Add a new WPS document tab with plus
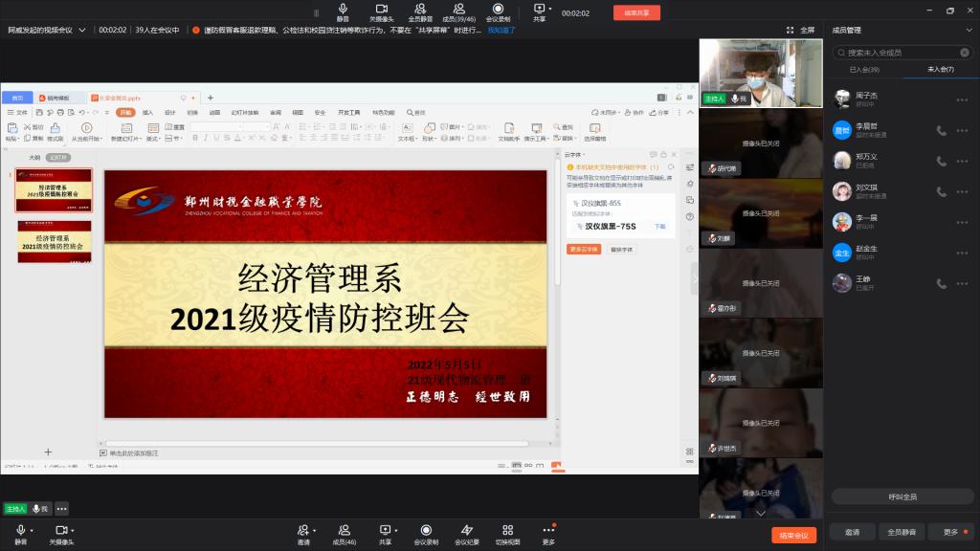980x551 pixels. pos(210,98)
